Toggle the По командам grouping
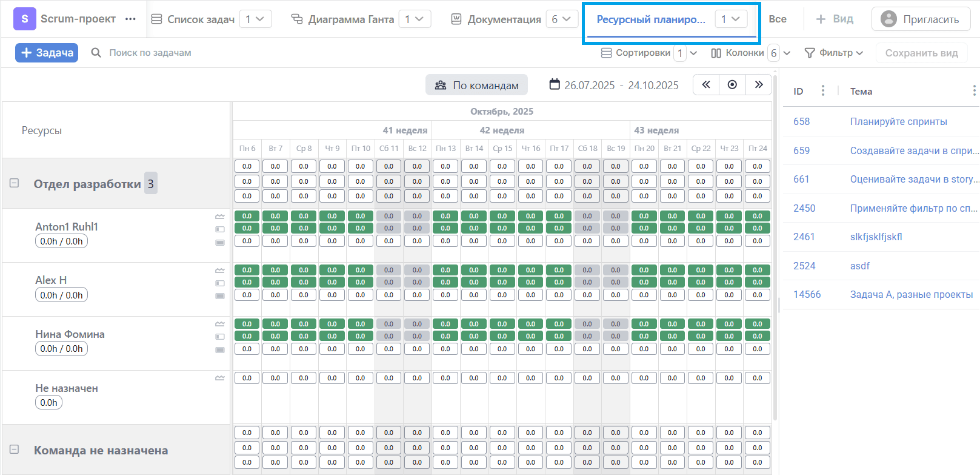The width and height of the screenshot is (980, 475). [476, 85]
